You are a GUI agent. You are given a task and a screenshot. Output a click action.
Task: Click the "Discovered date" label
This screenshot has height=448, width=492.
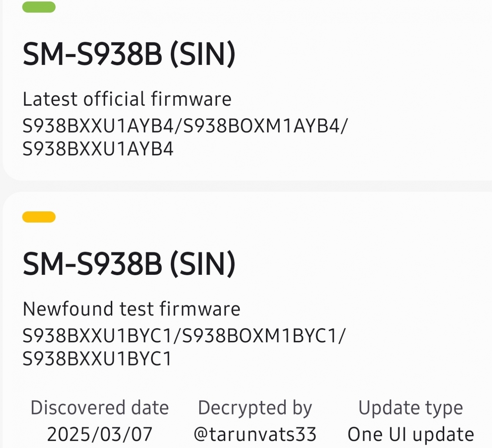(100, 408)
